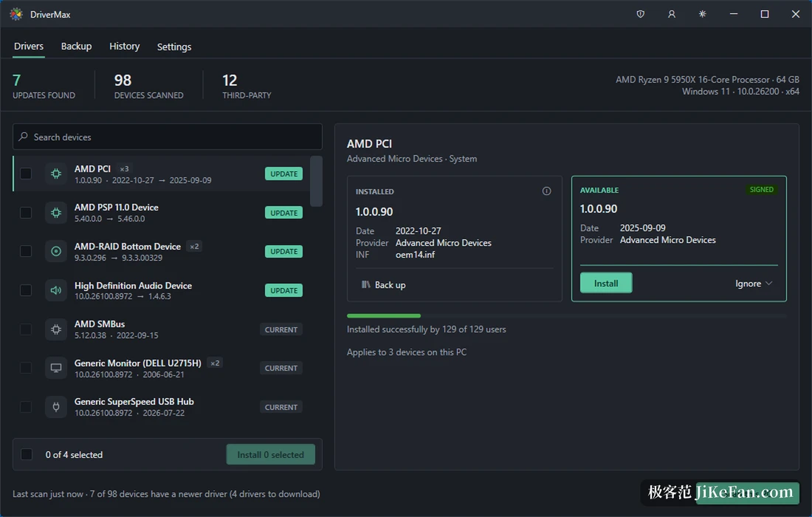The height and width of the screenshot is (517, 812).
Task: Click UPDATE badge for High Definition Audio Device
Action: tap(283, 290)
